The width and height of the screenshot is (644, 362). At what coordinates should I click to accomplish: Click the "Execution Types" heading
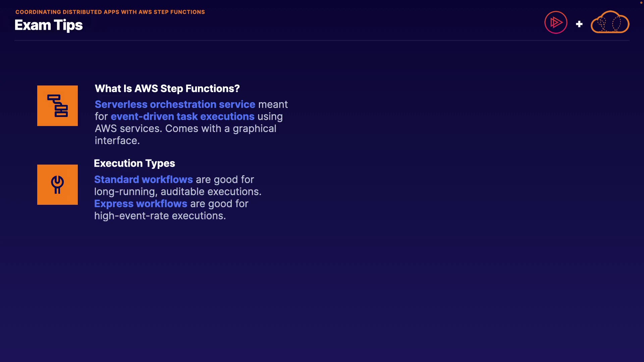pyautogui.click(x=134, y=163)
